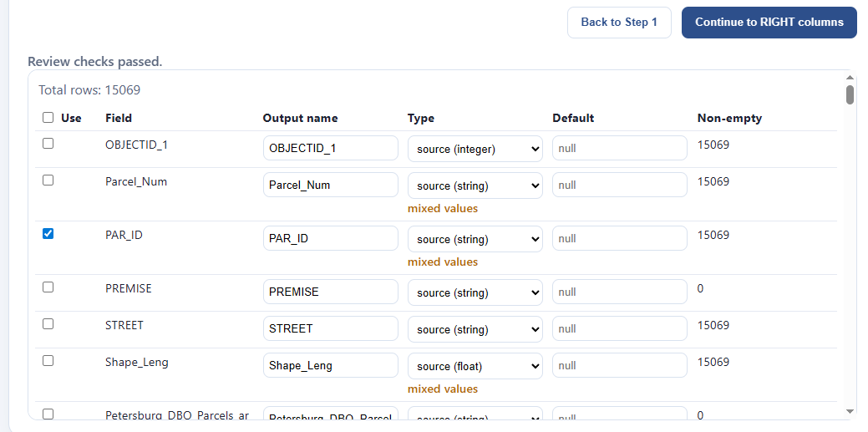Click the PREMISE non-empty count 0
This screenshot has width=868, height=432.
pyautogui.click(x=700, y=288)
